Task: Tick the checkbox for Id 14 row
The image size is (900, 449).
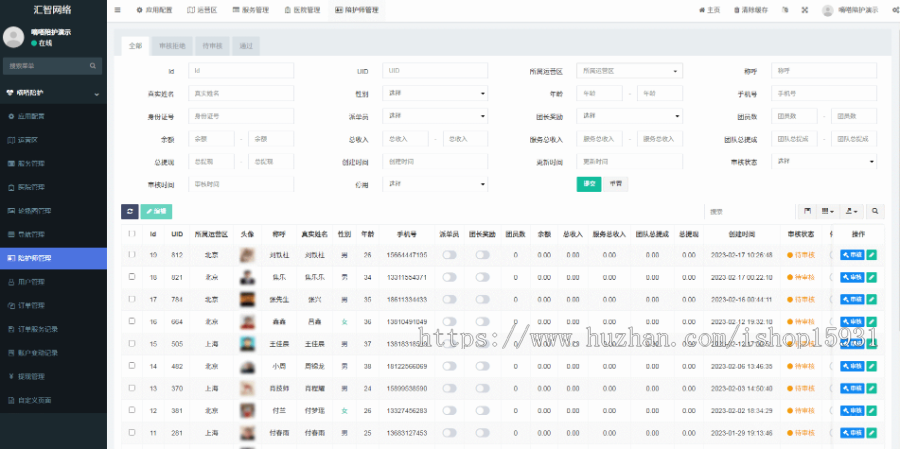Action: tap(132, 366)
